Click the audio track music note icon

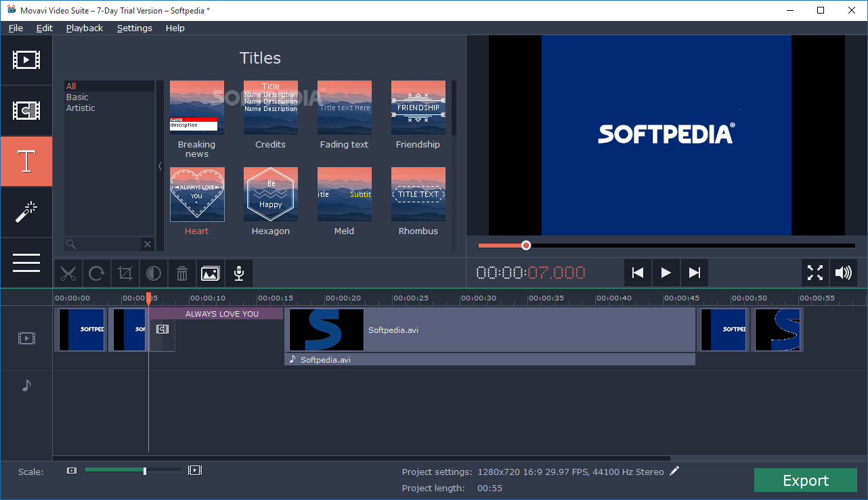(x=26, y=385)
